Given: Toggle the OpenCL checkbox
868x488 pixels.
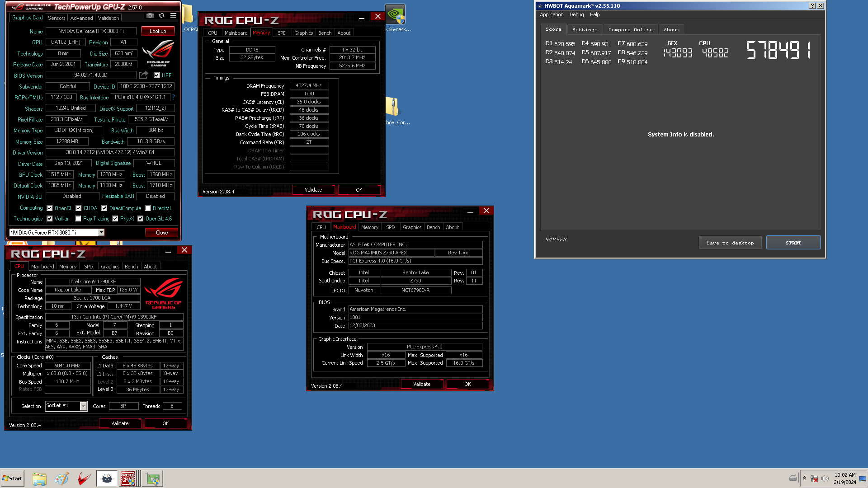Looking at the screenshot, I should point(50,208).
